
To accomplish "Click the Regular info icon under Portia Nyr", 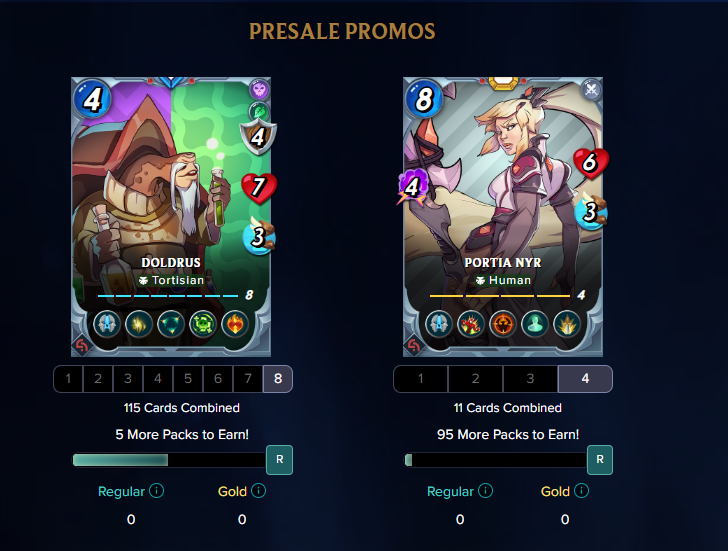I will tap(485, 491).
